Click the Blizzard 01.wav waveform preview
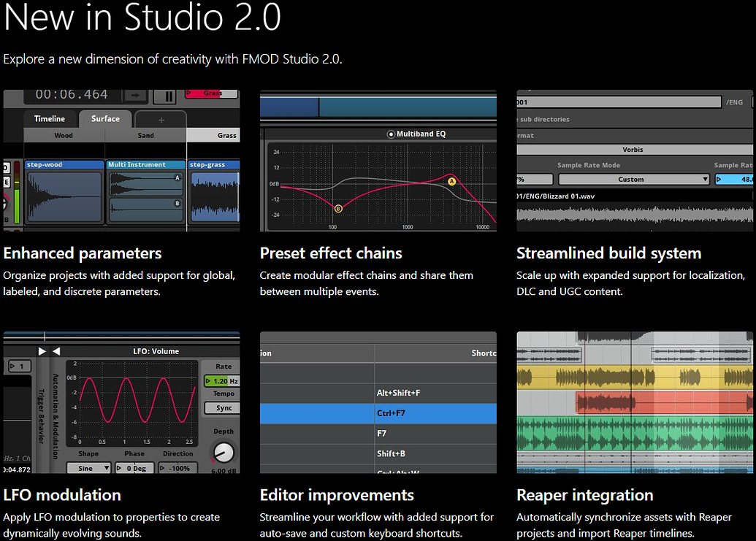Viewport: 756px width, 541px height. 635,215
